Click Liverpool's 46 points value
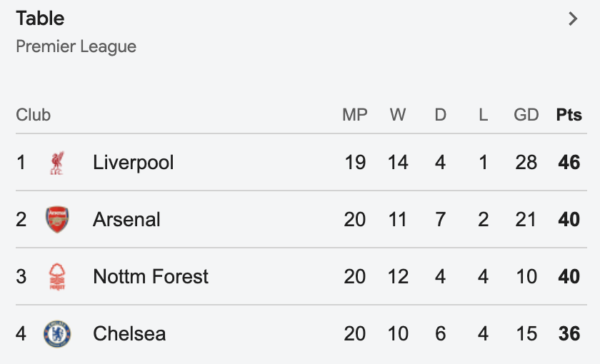 click(x=569, y=163)
